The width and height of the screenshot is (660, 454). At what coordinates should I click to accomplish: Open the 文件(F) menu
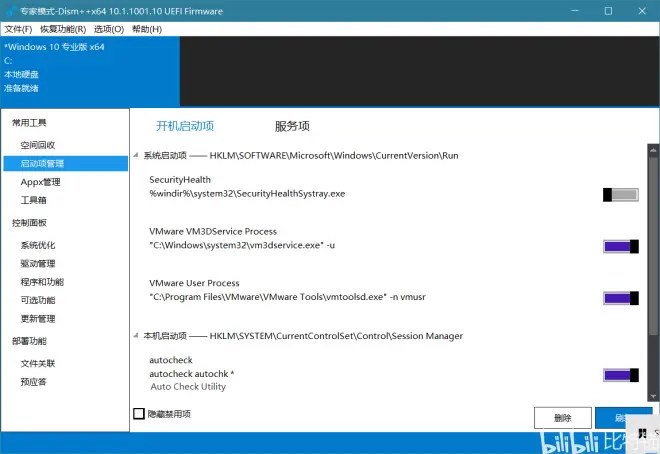[18, 30]
